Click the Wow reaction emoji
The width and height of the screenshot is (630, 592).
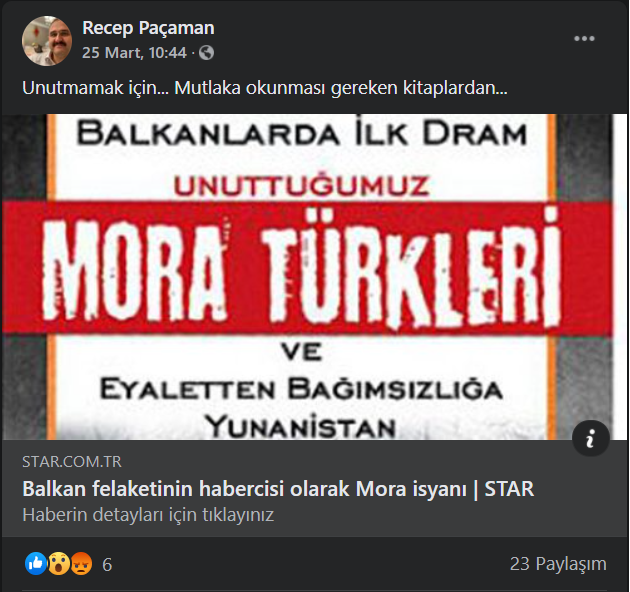[x=59, y=563]
